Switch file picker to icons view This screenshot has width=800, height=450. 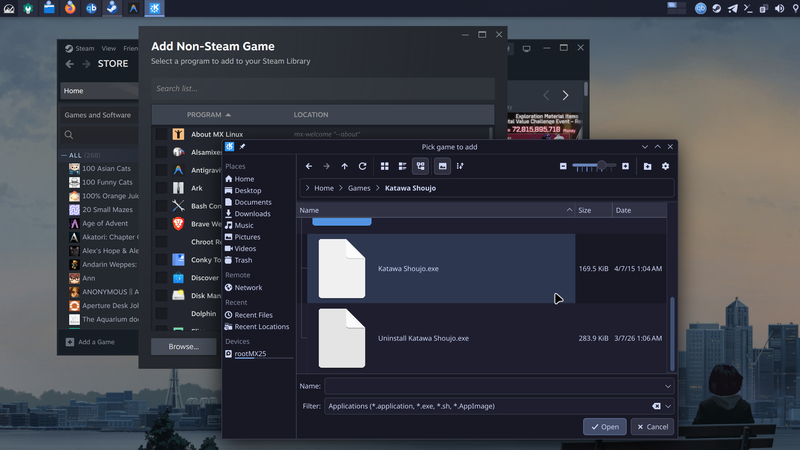tap(385, 166)
